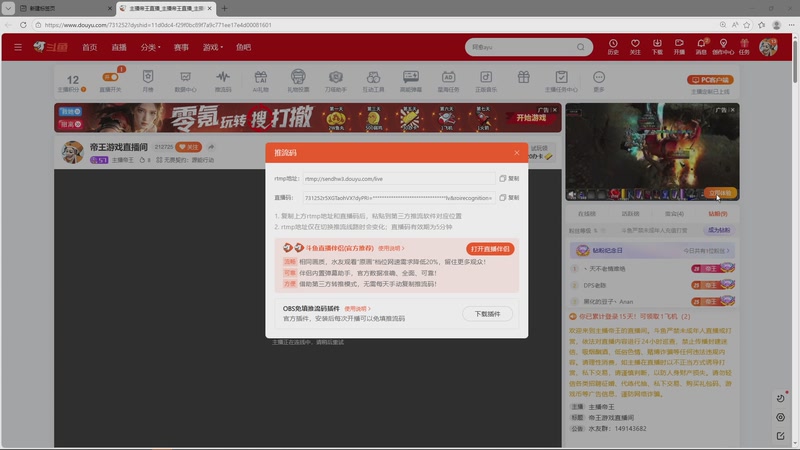Click 开始游戏 on the banner ad
Image resolution: width=800 pixels, height=450 pixels.
[x=531, y=118]
